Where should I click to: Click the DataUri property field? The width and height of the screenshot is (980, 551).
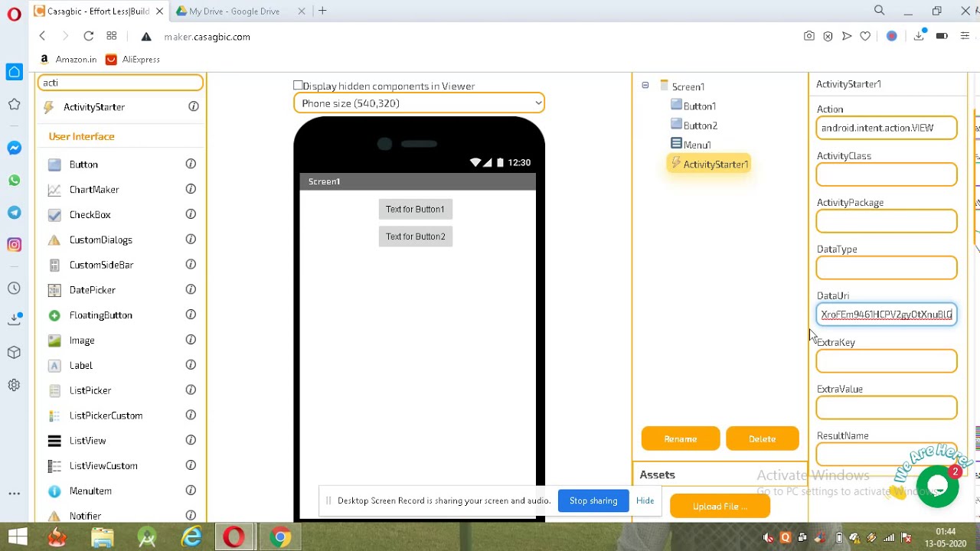coord(887,315)
